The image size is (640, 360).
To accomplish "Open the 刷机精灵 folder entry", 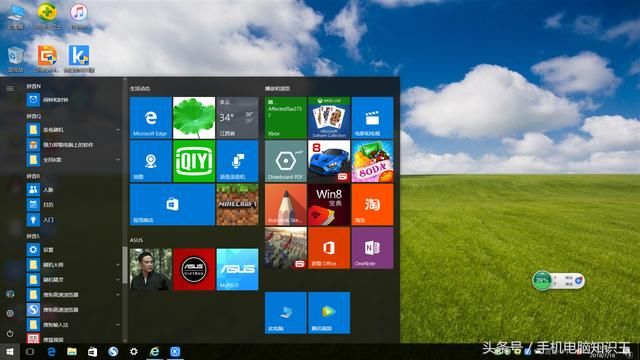I will point(73,280).
